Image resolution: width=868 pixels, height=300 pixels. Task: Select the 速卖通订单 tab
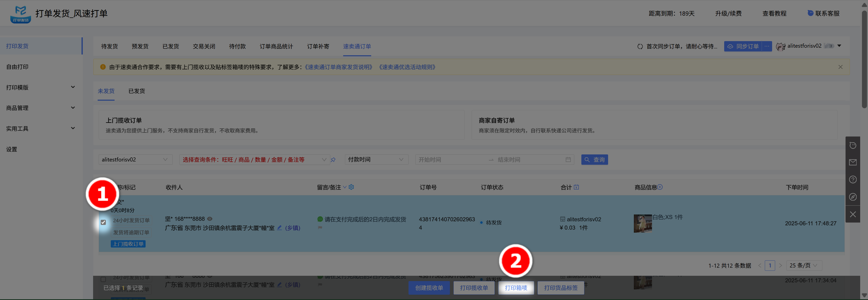point(357,46)
